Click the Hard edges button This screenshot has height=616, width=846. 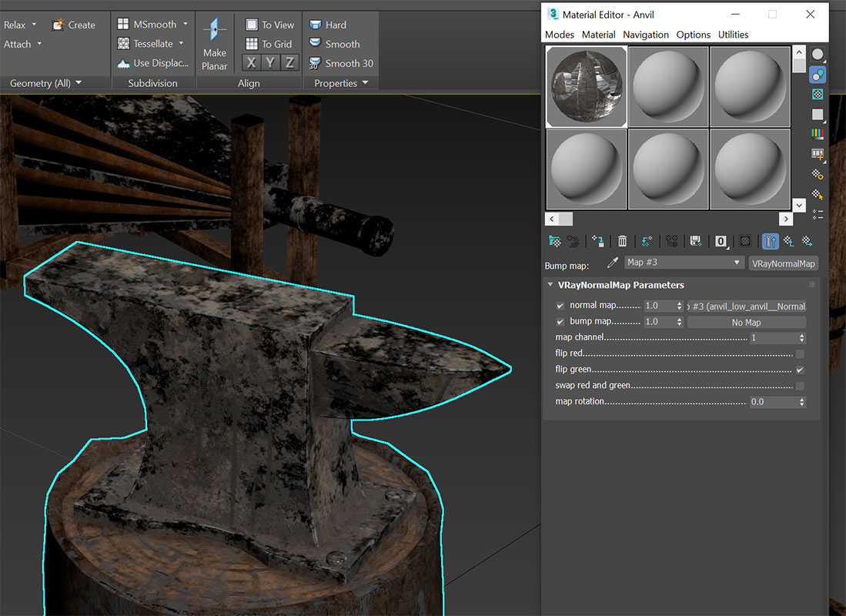click(x=328, y=25)
